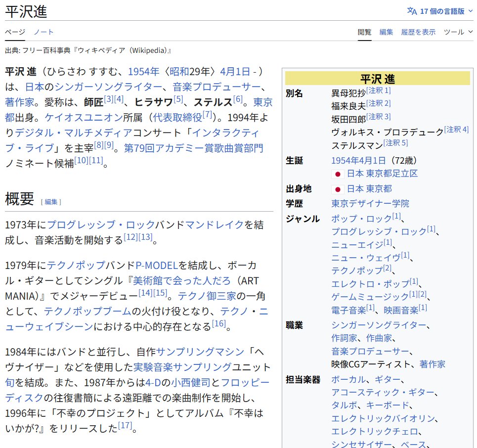The width and height of the screenshot is (477, 448).
Task: Click the yellow 平沢 進 infobox header
Action: [x=378, y=79]
